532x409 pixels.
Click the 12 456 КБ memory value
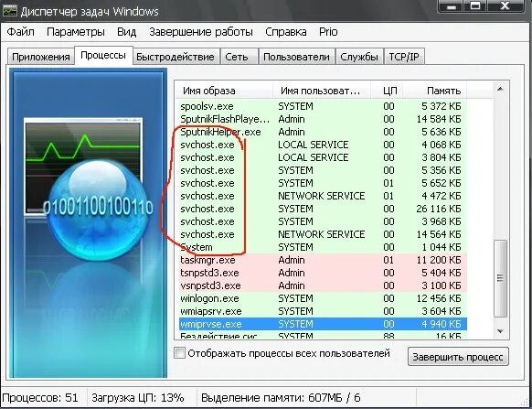pyautogui.click(x=439, y=298)
